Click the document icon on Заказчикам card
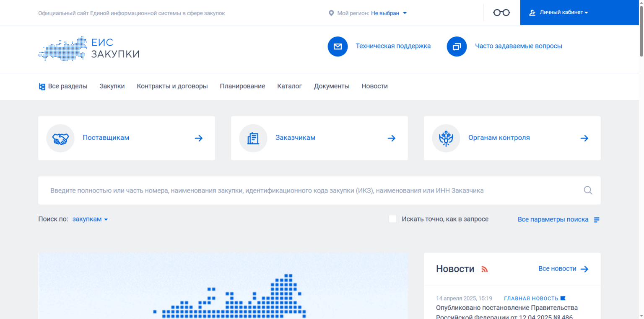 point(253,138)
